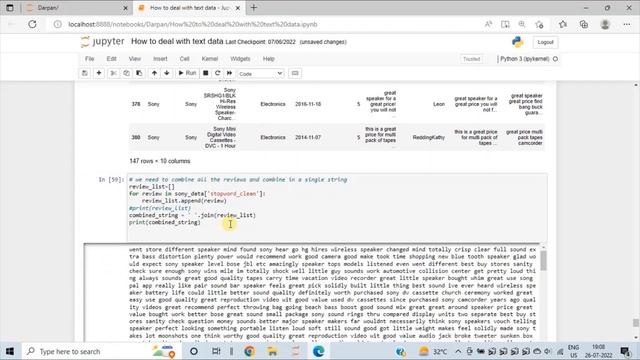Click the date cell 2014-11-07
Screen dimensions: 640x360
308,137
